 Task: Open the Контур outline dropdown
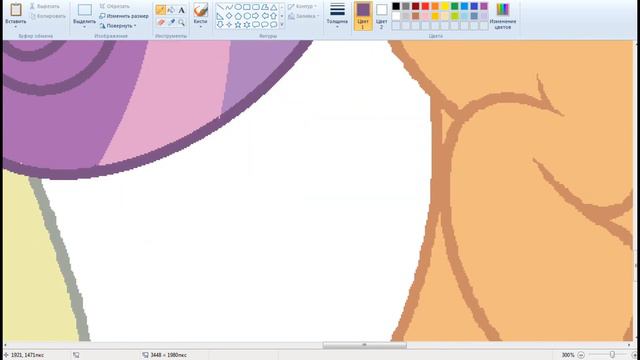point(302,7)
